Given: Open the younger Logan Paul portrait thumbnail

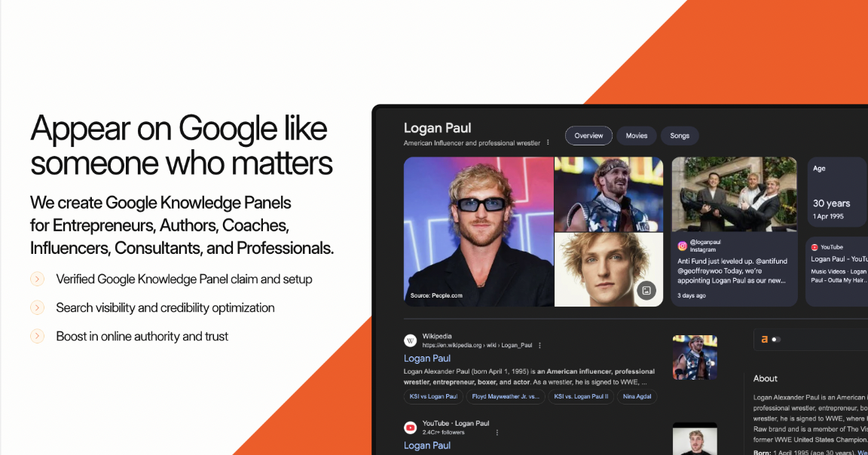Looking at the screenshot, I should pyautogui.click(x=609, y=270).
